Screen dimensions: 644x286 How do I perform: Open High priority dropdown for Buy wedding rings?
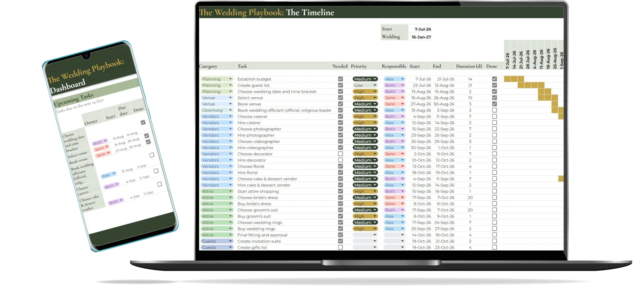click(365, 229)
